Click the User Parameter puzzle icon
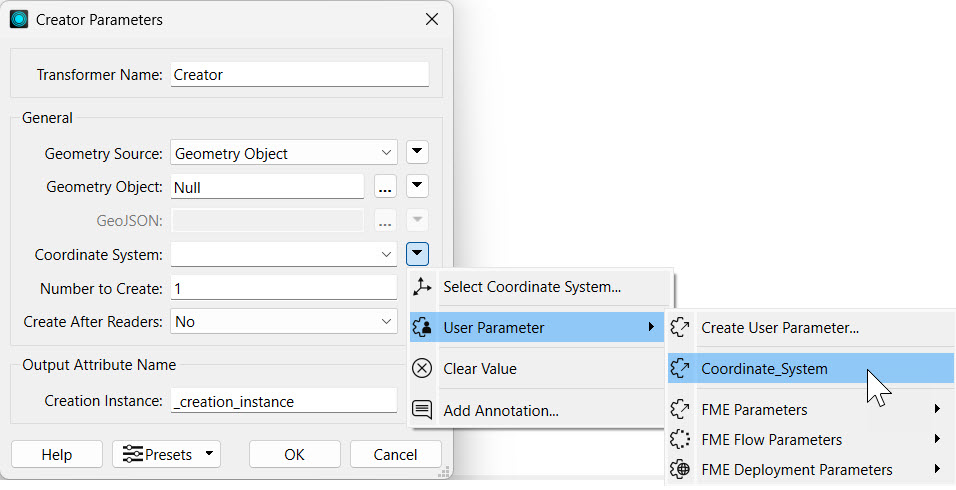The image size is (956, 490). pyautogui.click(x=423, y=328)
